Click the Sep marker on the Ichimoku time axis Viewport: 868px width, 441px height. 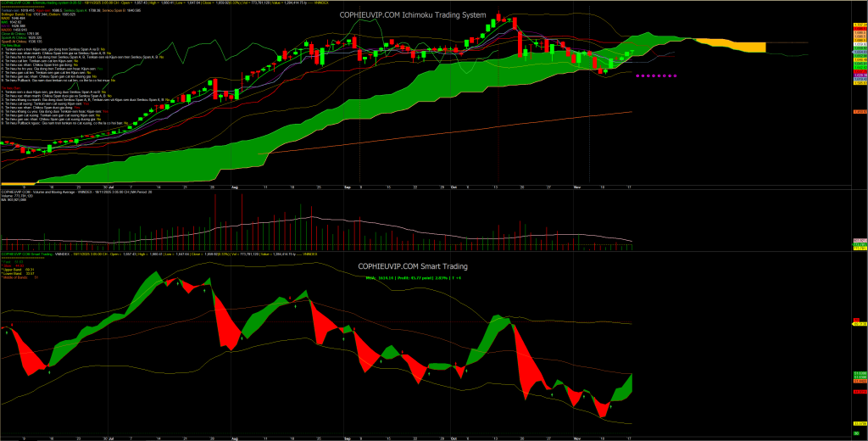(x=348, y=185)
